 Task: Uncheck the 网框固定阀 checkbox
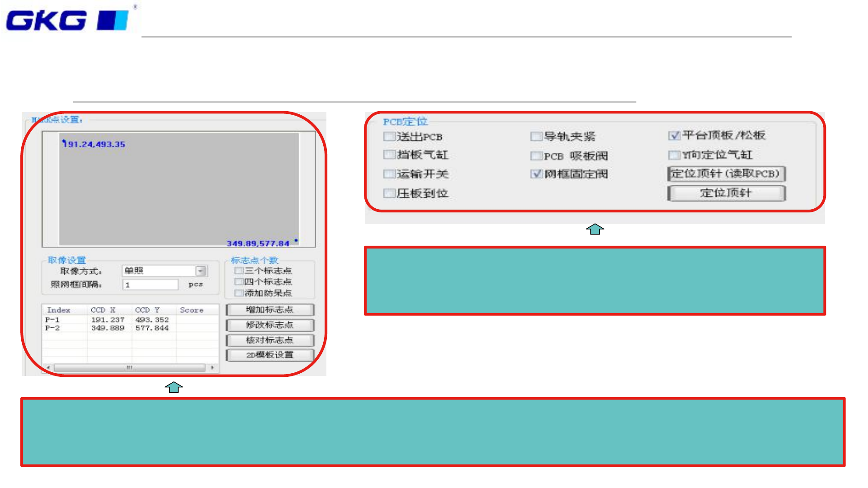536,174
